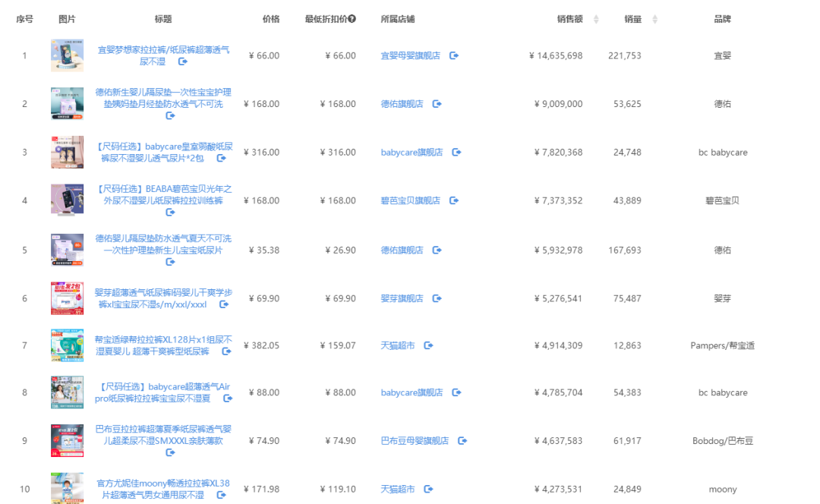View thumbnail of 碧芭宝贝 product in row 4
Screen dimensions: 820x504
tap(67, 200)
